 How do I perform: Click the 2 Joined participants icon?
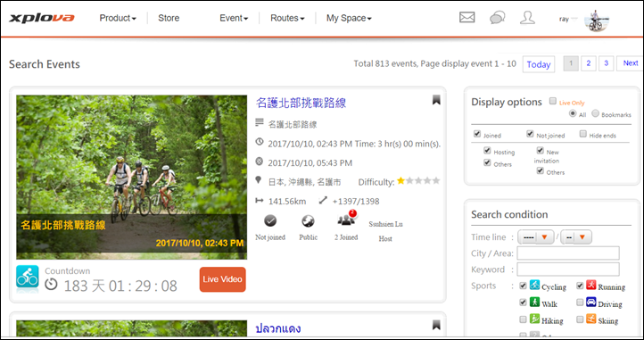pyautogui.click(x=346, y=220)
